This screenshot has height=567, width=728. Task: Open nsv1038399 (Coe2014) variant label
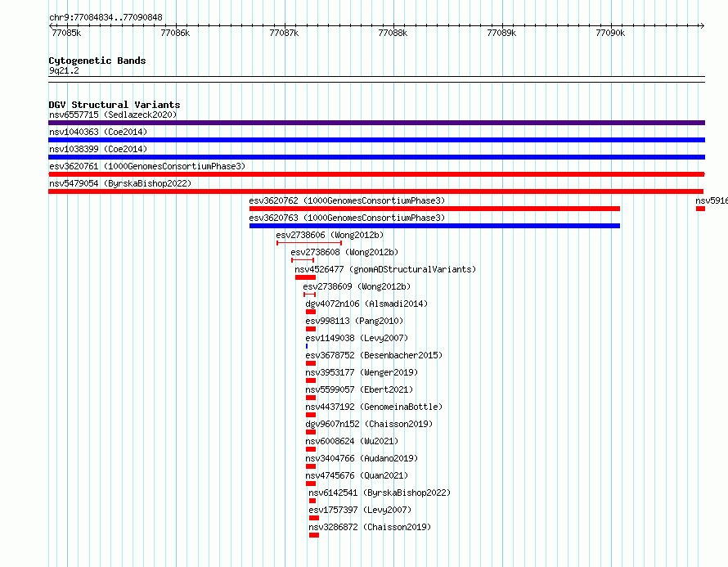coord(98,149)
